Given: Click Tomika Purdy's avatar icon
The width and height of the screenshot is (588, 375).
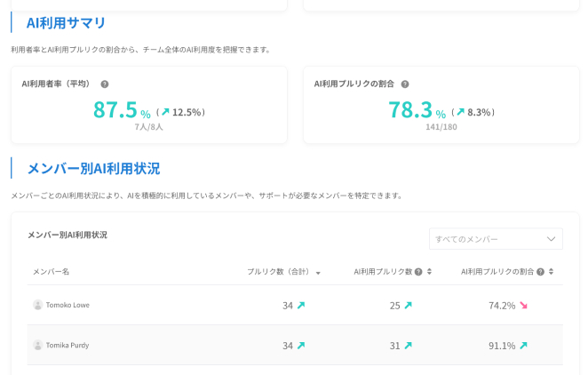Looking at the screenshot, I should (38, 345).
